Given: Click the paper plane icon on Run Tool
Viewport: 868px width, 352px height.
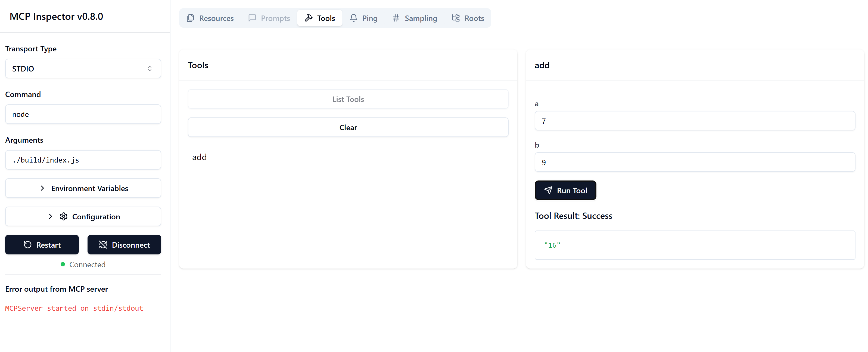Looking at the screenshot, I should (548, 190).
